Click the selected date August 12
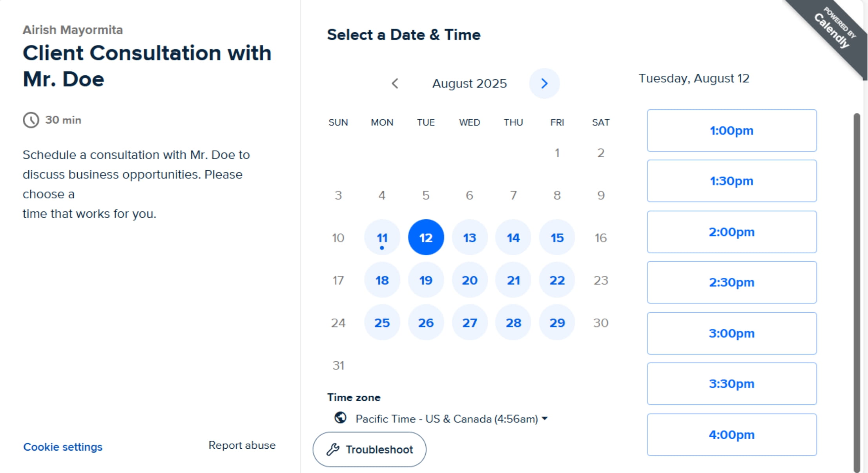 pyautogui.click(x=426, y=238)
